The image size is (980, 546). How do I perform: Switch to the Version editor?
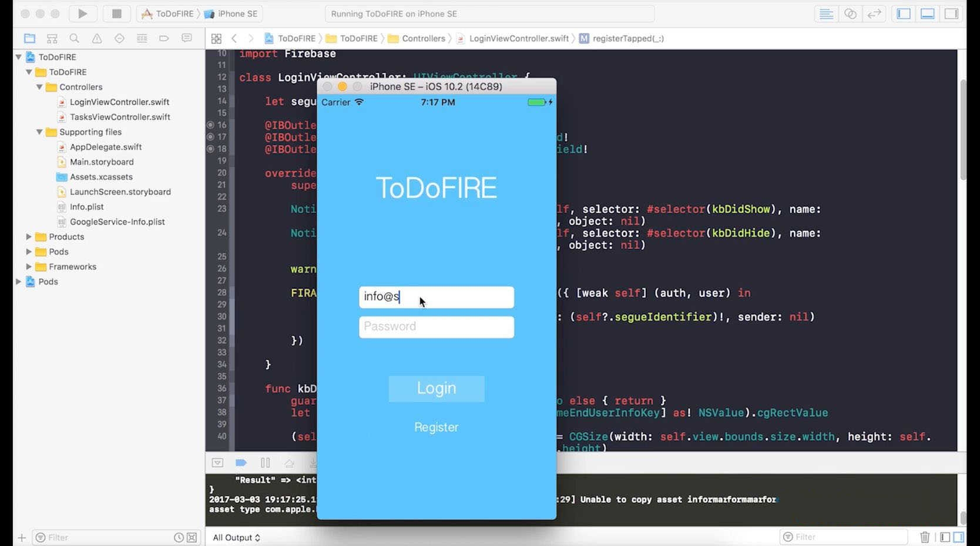874,14
